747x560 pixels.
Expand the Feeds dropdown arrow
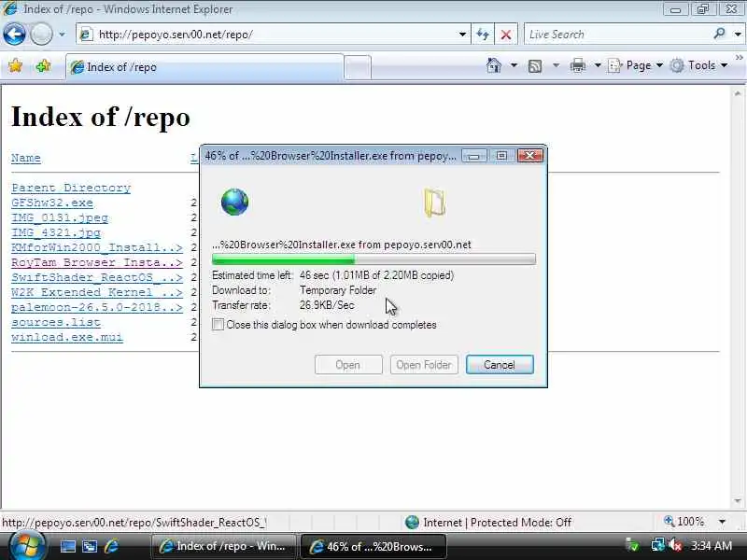point(556,65)
